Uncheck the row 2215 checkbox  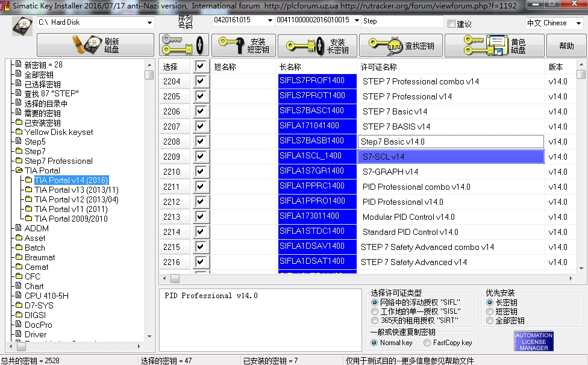[x=201, y=246]
